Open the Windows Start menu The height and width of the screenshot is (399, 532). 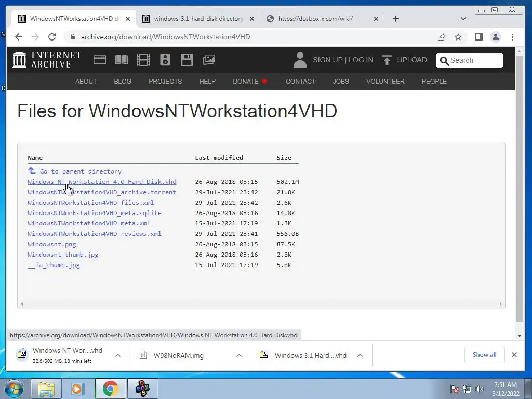pyautogui.click(x=14, y=389)
